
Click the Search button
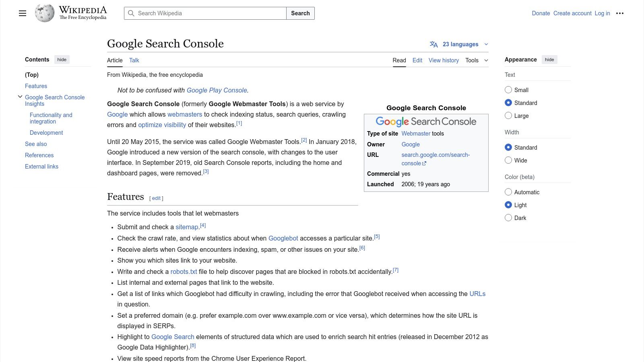tap(300, 13)
